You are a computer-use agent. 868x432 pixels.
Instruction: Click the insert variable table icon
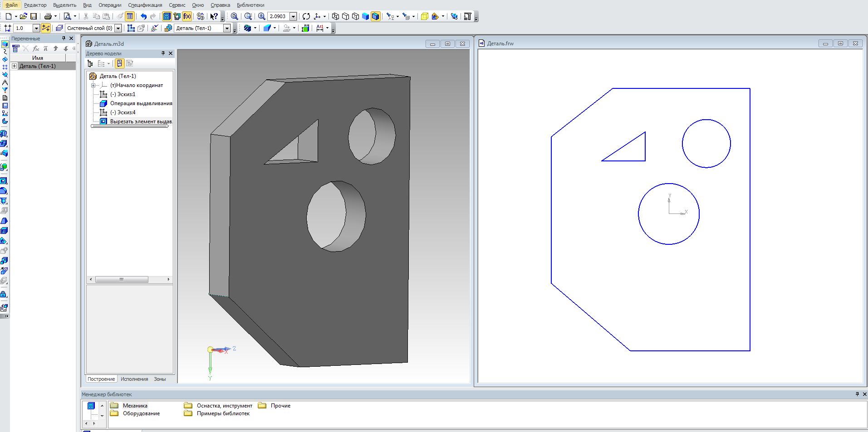click(16, 49)
